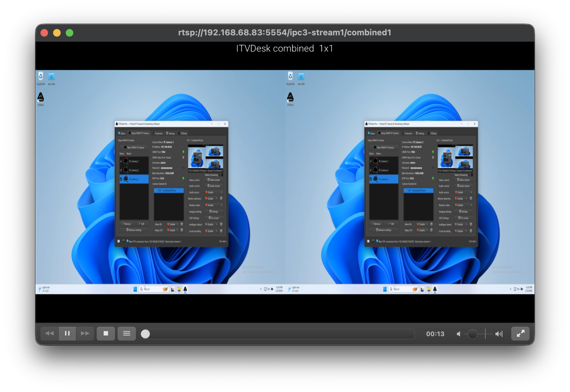Click the rewind button in the player controls
This screenshot has height=392, width=570.
point(50,333)
